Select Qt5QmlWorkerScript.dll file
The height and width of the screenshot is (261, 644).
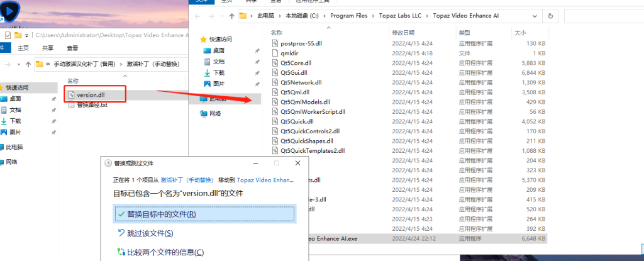tap(309, 111)
